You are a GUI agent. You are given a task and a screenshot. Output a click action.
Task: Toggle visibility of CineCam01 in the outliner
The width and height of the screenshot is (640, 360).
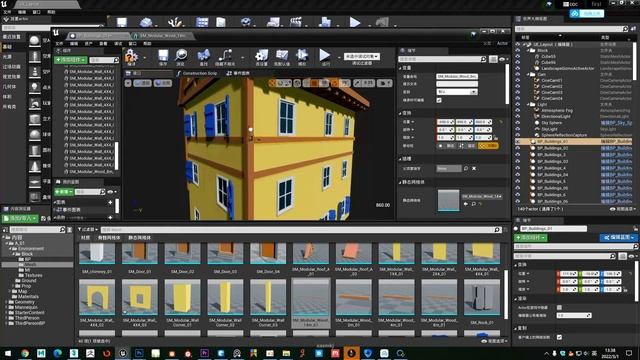tap(518, 80)
